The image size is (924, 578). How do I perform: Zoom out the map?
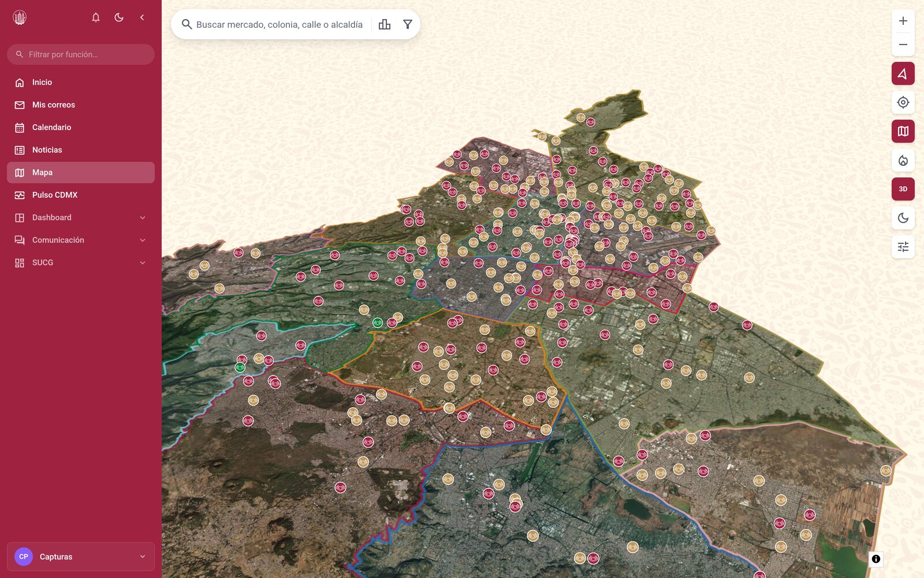[x=903, y=45]
